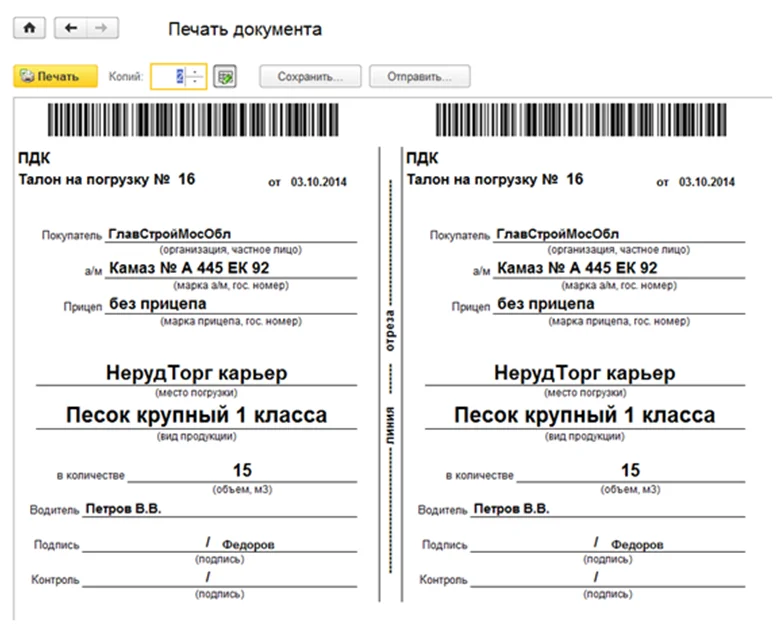The image size is (777, 625).
Task: Click driver Петров В.В. in right coupon
Action: [x=512, y=509]
